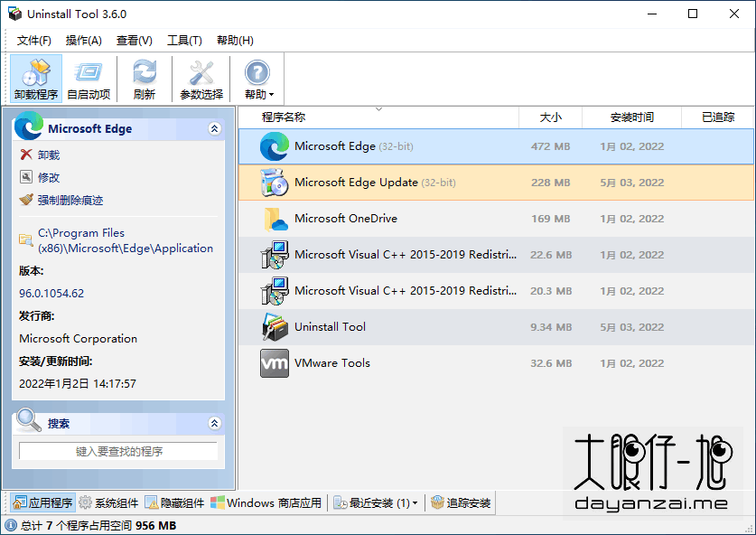Click the Microsoft Corporation publisher text
The image size is (756, 535).
pos(78,339)
